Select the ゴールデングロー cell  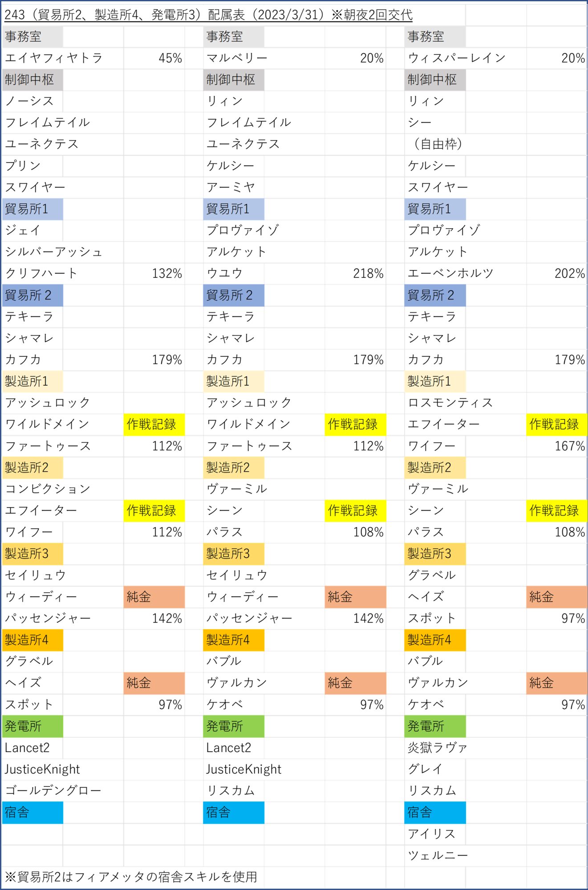coord(53,790)
